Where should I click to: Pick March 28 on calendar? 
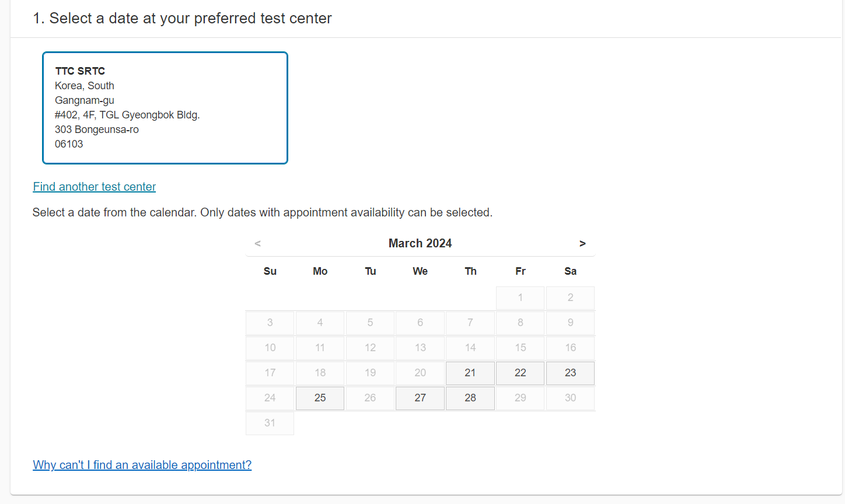(x=470, y=398)
